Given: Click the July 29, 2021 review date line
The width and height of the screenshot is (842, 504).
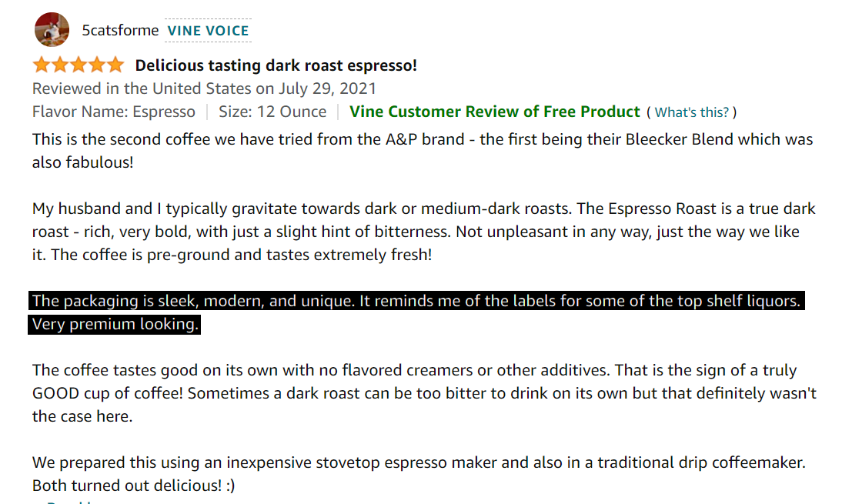Looking at the screenshot, I should pyautogui.click(x=204, y=88).
